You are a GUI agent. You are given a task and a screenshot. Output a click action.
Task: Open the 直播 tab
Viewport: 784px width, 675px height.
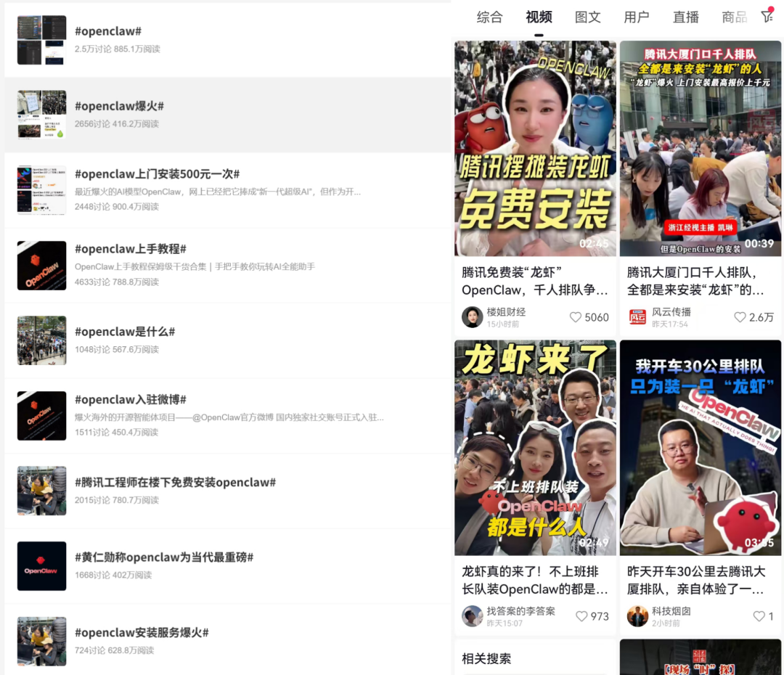pos(685,17)
